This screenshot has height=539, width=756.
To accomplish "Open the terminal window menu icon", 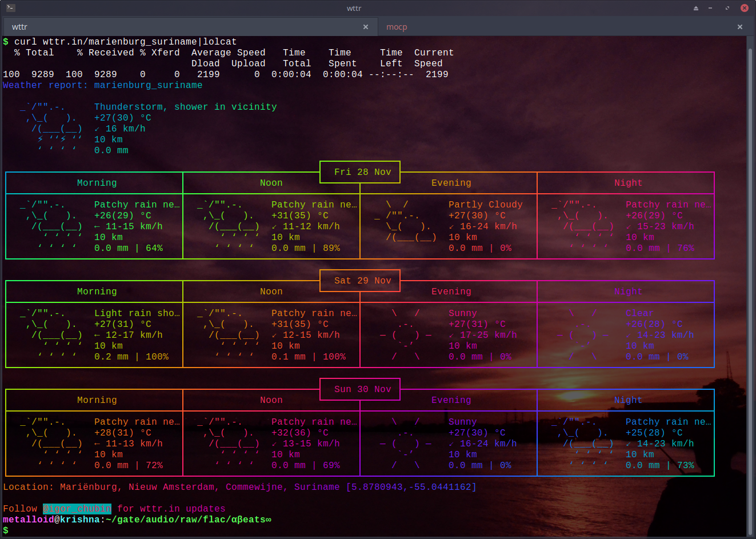I will pos(11,8).
